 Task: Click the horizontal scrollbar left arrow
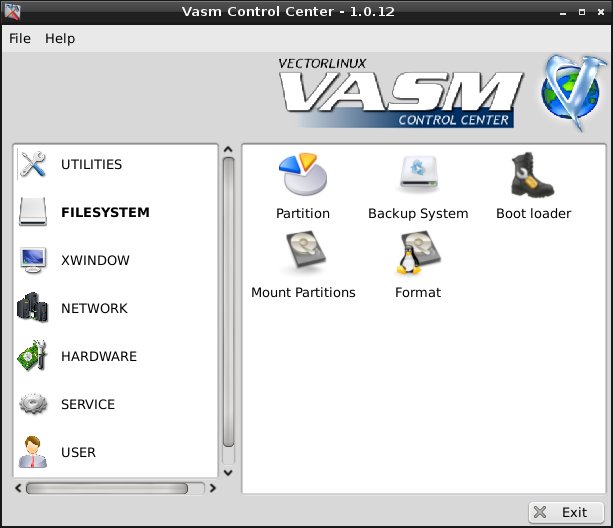(18, 489)
